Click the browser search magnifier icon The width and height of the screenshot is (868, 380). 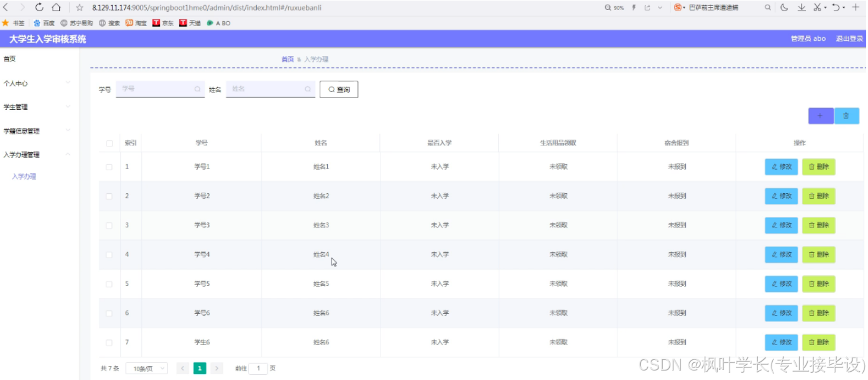coord(768,8)
